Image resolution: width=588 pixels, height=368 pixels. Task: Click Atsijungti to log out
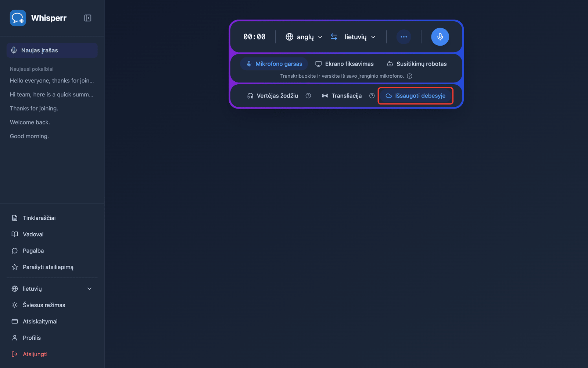tap(52, 354)
